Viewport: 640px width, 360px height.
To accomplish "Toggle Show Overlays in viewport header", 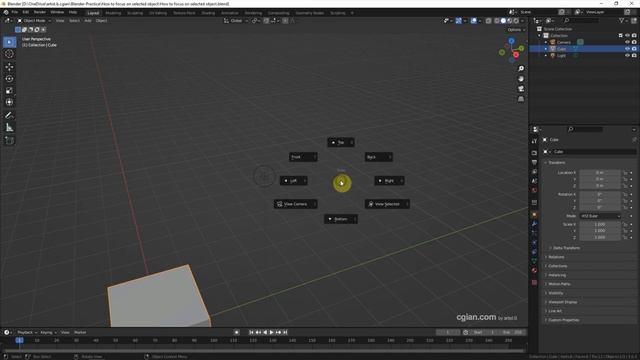I will tap(473, 21).
